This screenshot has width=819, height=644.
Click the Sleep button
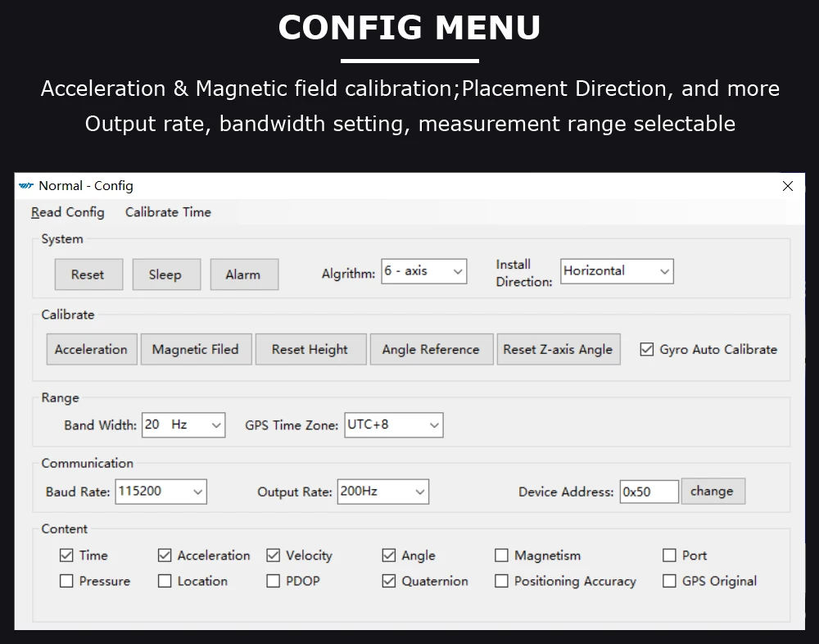point(165,274)
